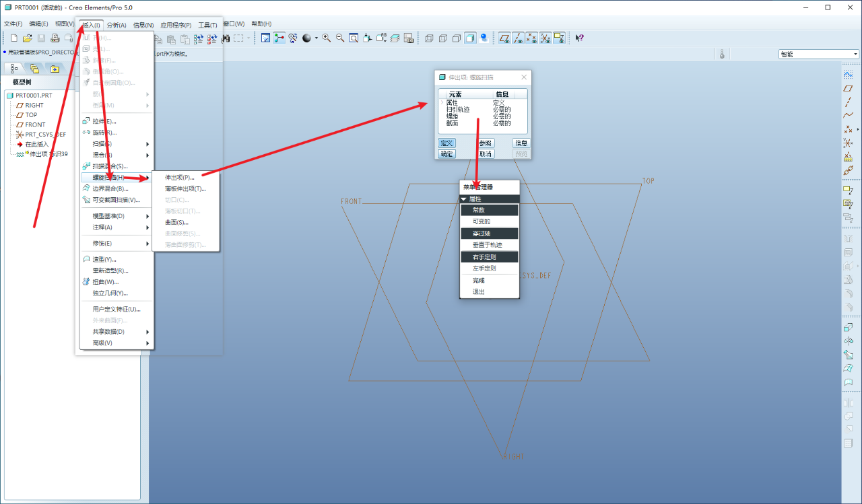Click the Zoom In magnifier icon
The height and width of the screenshot is (504, 862).
327,38
